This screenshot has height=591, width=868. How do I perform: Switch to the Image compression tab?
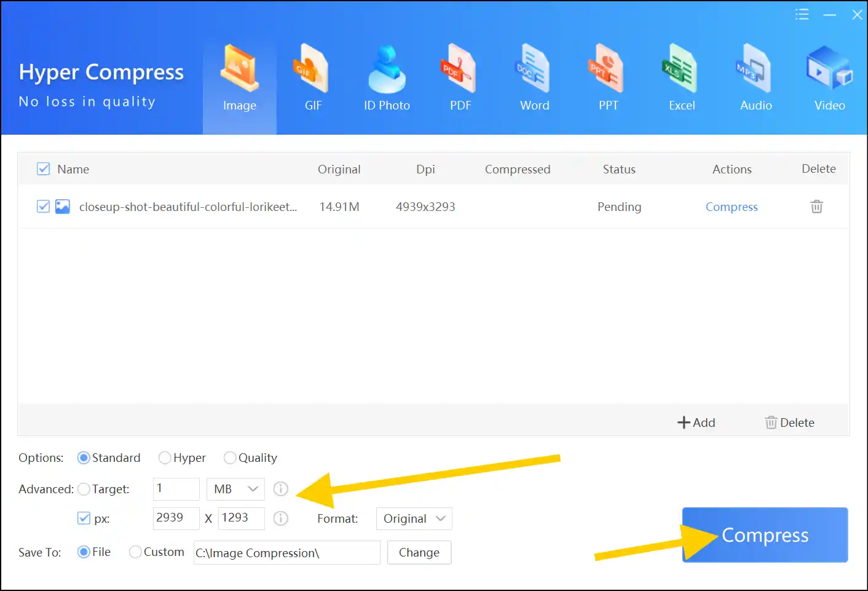coord(240,80)
